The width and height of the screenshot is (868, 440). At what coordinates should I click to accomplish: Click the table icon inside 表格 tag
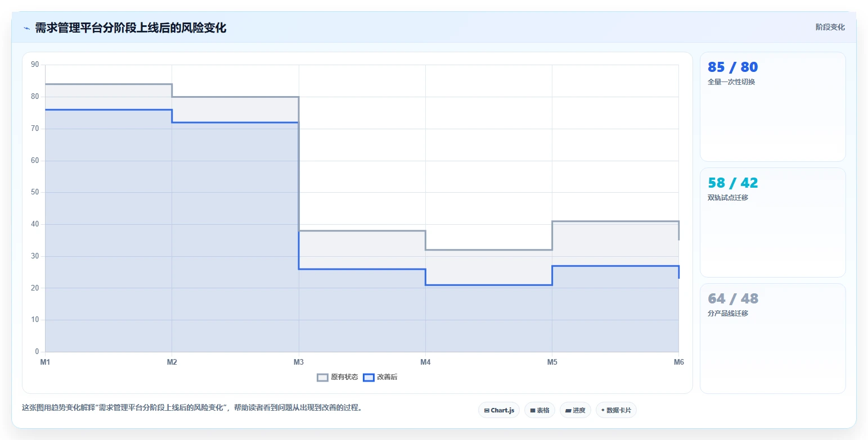(x=533, y=411)
